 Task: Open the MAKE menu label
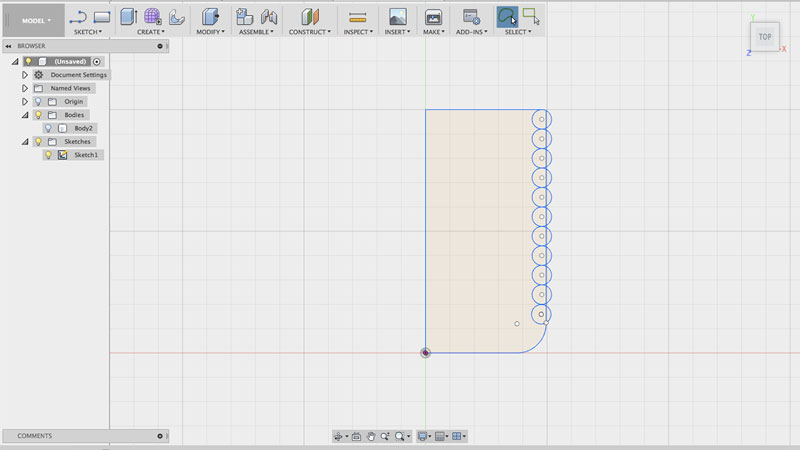pos(434,32)
